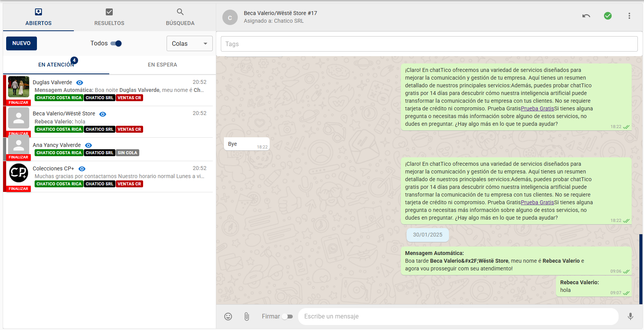Open the Duglas Valverde conversation name
Screen dimensions: 644x330
pos(52,82)
